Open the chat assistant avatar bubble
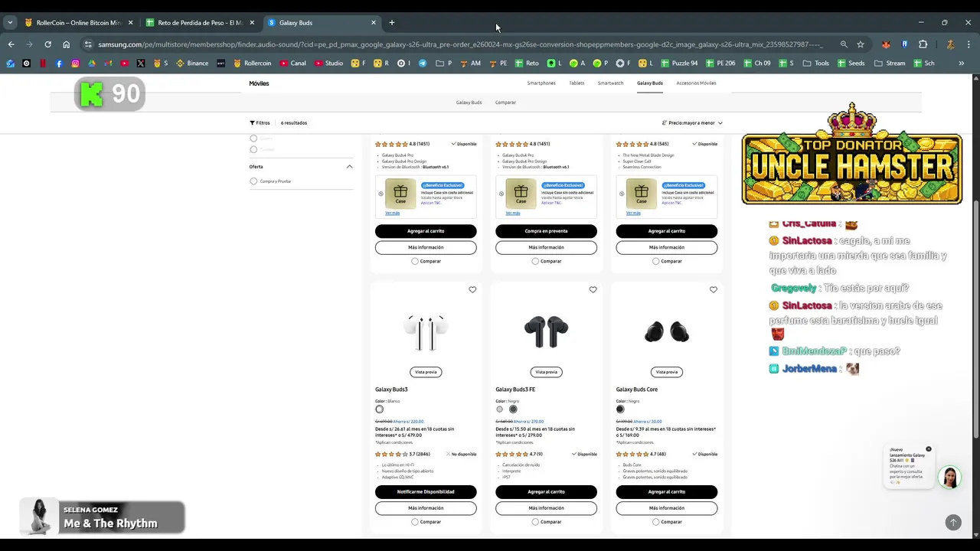Screen dimensions: 980x551 pos(949,477)
